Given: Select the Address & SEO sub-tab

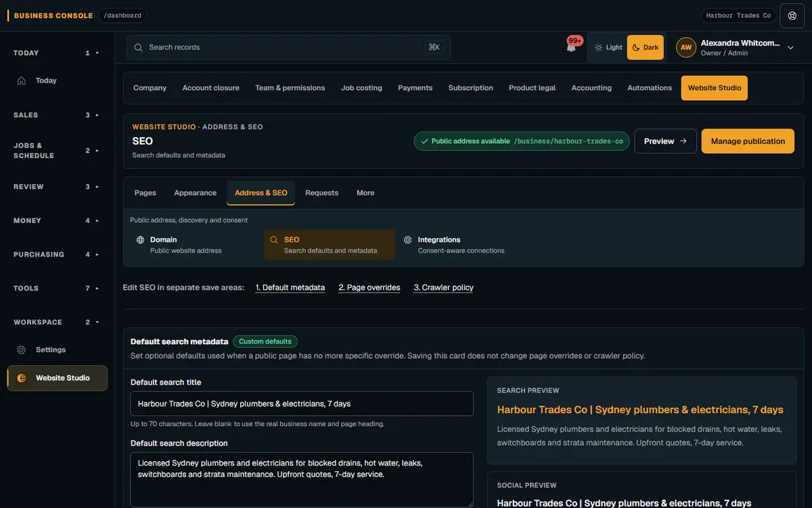Looking at the screenshot, I should (261, 193).
